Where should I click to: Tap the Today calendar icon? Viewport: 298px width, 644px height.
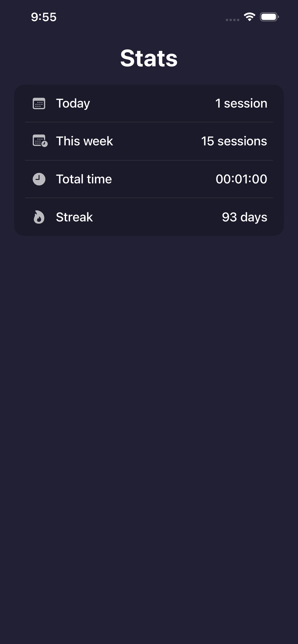point(39,103)
